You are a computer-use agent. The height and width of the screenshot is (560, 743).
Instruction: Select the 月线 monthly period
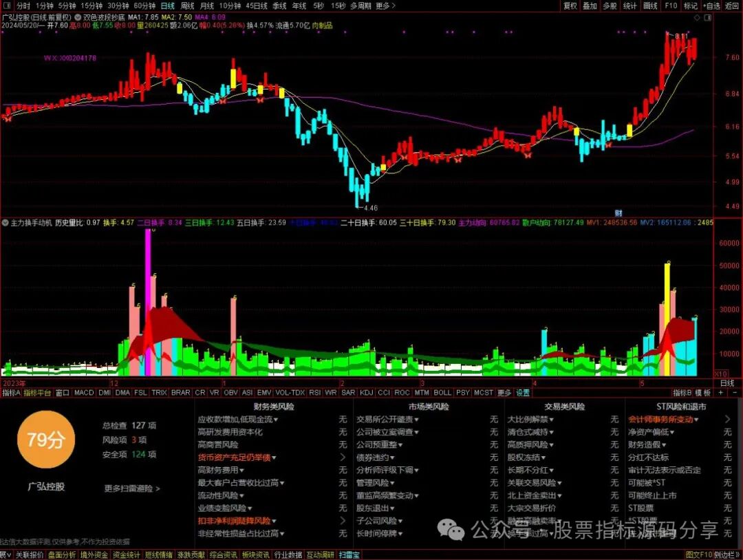tap(206, 6)
